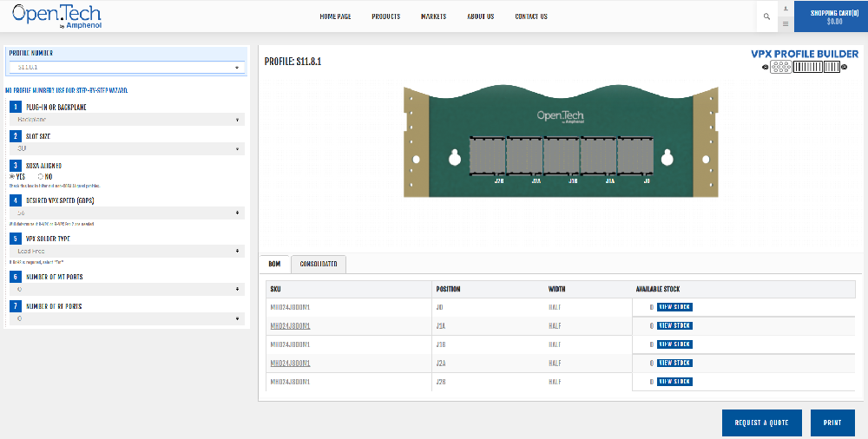Click the J2B connector on the board image
Screen dimensions: 868x439
tap(487, 156)
